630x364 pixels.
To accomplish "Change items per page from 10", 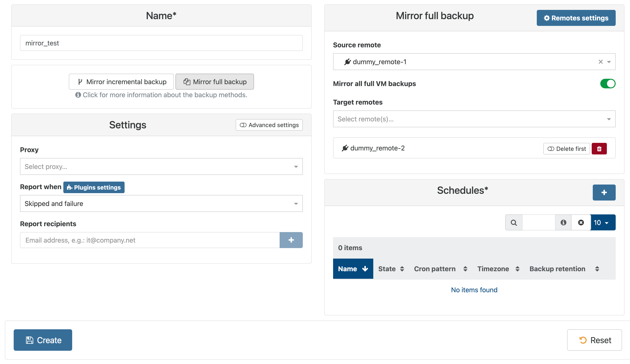I will (603, 222).
